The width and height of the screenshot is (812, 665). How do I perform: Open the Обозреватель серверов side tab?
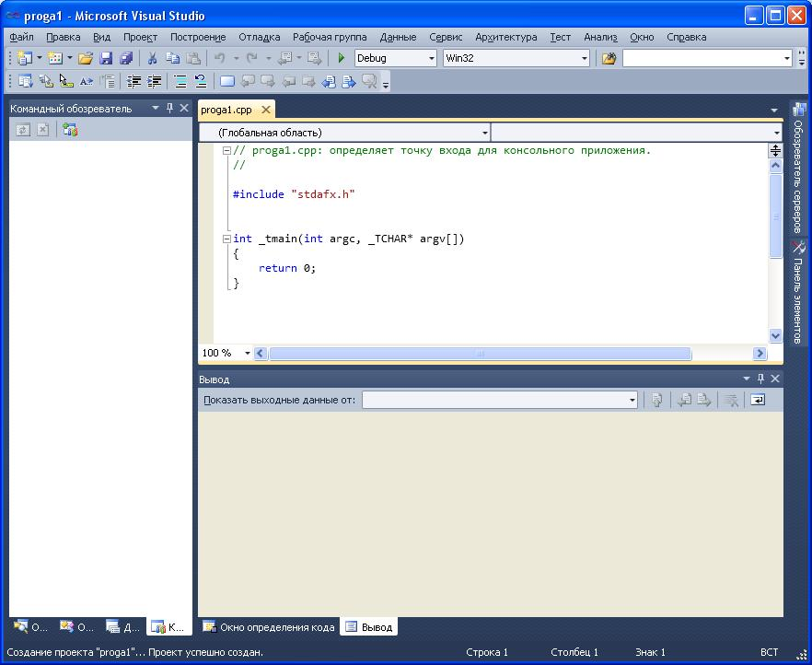click(x=798, y=168)
